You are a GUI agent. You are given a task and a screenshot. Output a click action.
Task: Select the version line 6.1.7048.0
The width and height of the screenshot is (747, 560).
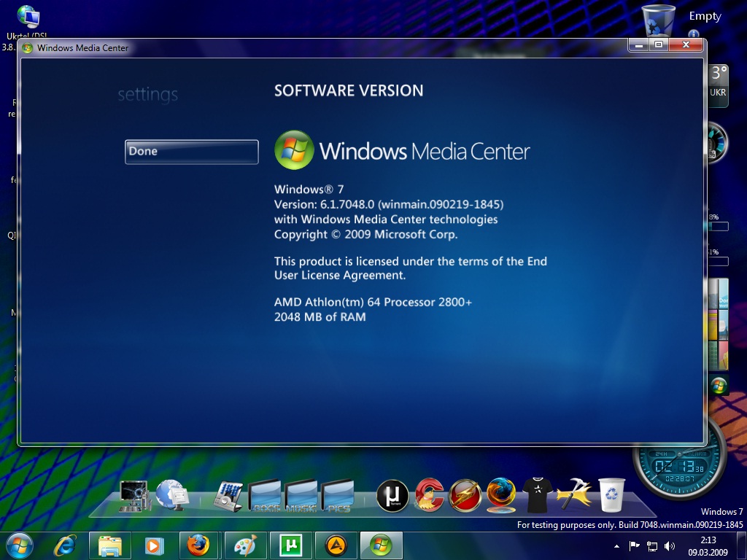(x=389, y=204)
